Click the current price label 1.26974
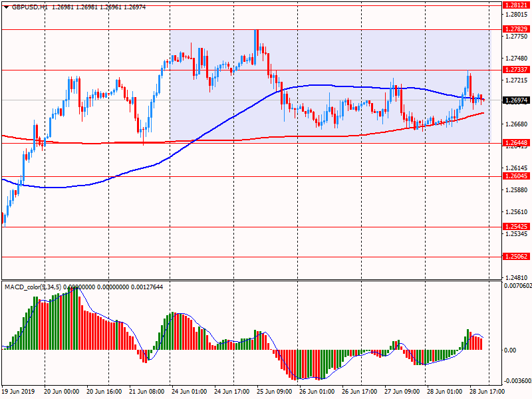This screenshot has width=532, height=399. 516,100
